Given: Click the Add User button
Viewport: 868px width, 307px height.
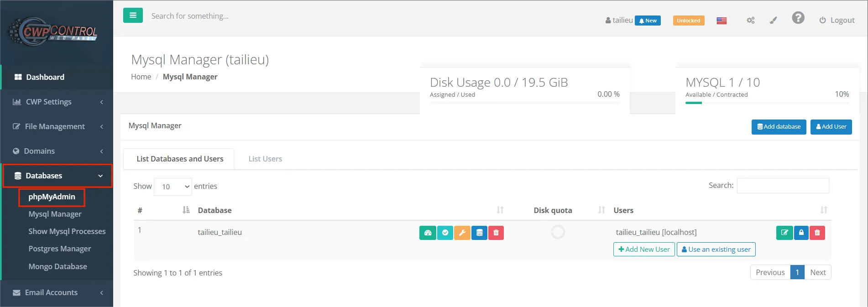Looking at the screenshot, I should pyautogui.click(x=831, y=127).
